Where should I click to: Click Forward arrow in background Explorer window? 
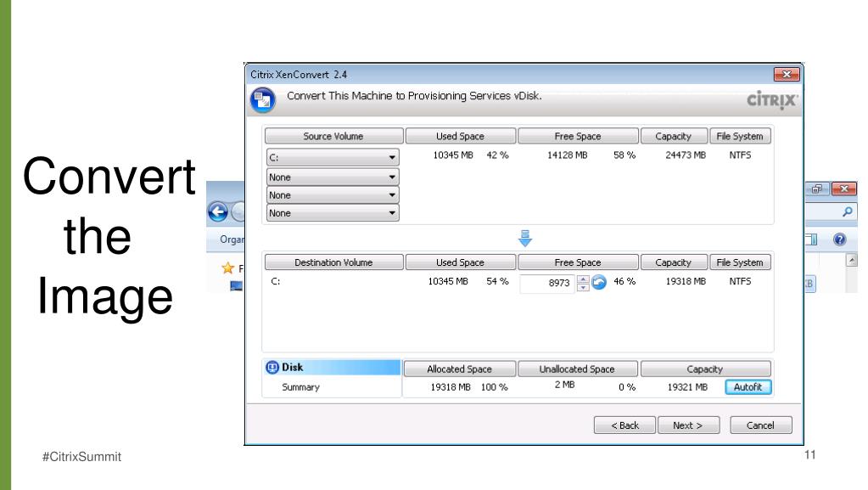(238, 211)
